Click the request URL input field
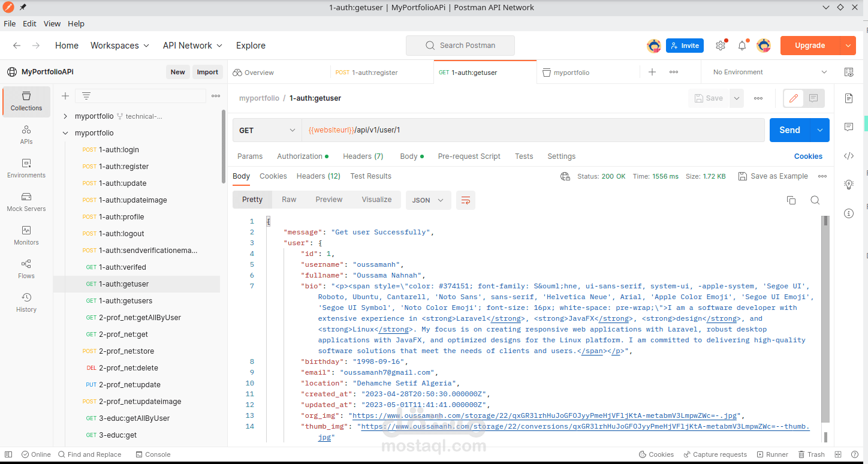868x464 pixels. 534,130
